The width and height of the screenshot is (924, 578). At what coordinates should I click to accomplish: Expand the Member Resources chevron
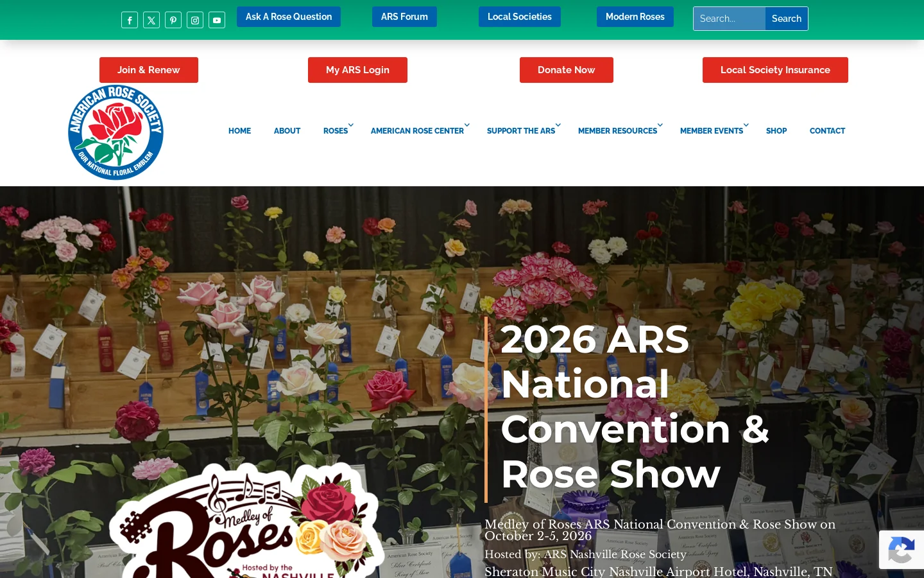pyautogui.click(x=660, y=125)
